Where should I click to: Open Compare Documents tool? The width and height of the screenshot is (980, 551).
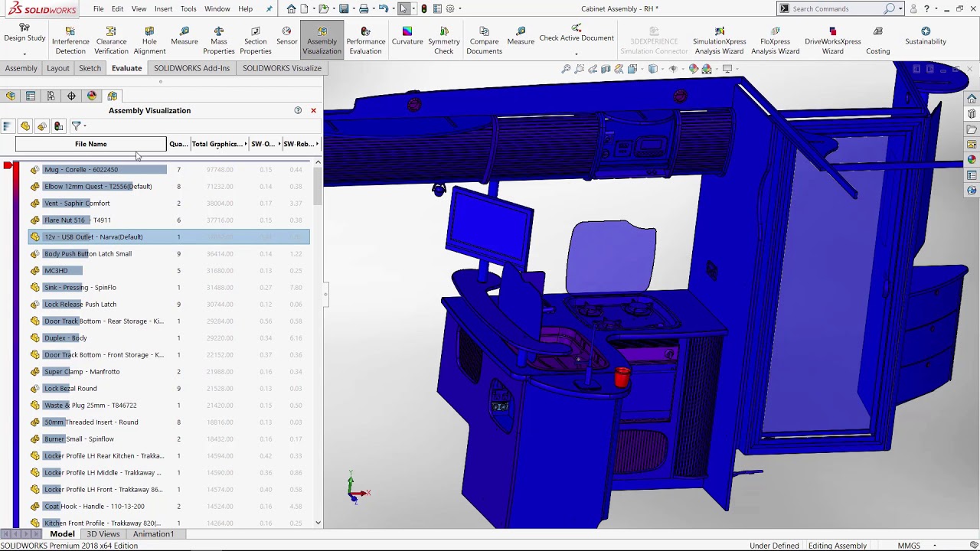[484, 41]
